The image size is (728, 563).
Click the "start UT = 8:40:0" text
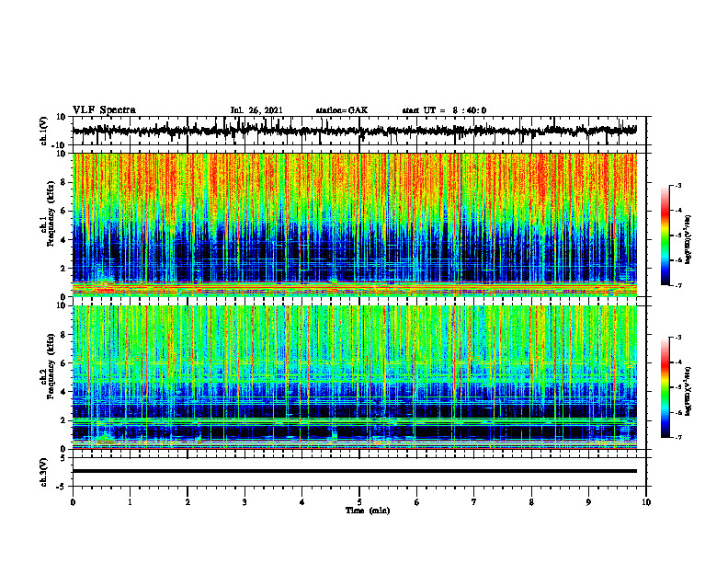(x=444, y=110)
